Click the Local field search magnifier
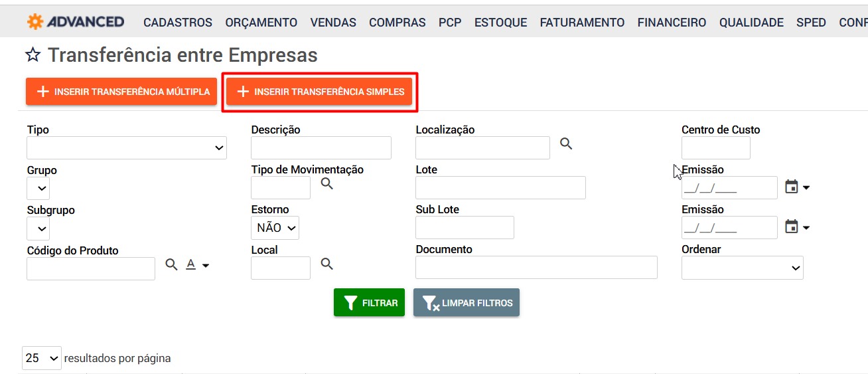Viewport: 868px width, 374px height. [327, 264]
